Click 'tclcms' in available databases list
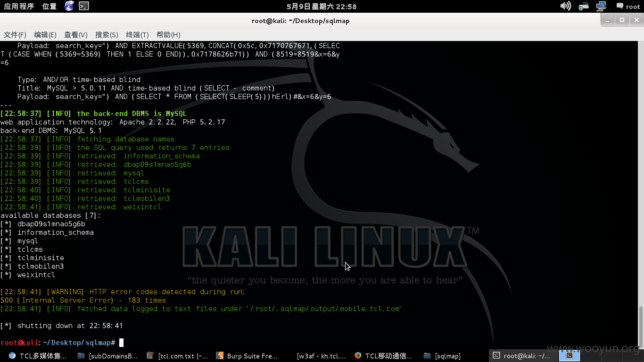The height and width of the screenshot is (362, 644). click(30, 249)
